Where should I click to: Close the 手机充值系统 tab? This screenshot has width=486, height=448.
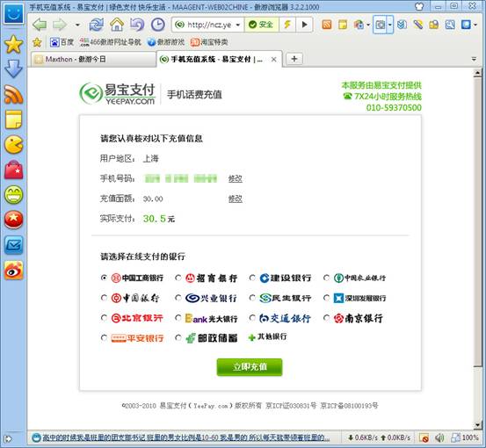click(x=273, y=60)
